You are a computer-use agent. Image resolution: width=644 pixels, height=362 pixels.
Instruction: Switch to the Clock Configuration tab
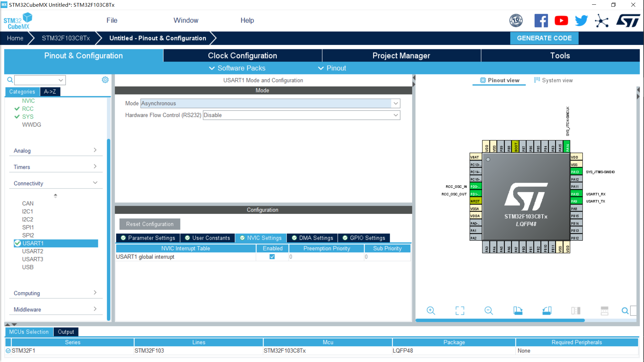[243, 56]
